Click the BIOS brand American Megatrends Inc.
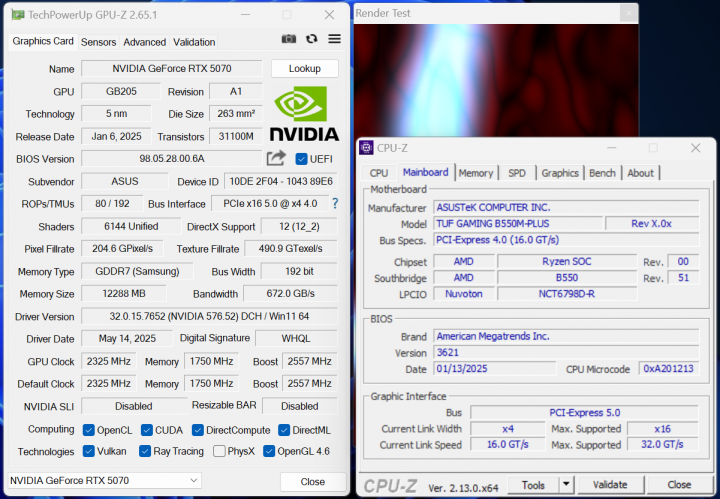Image resolution: width=720 pixels, height=499 pixels. (566, 336)
